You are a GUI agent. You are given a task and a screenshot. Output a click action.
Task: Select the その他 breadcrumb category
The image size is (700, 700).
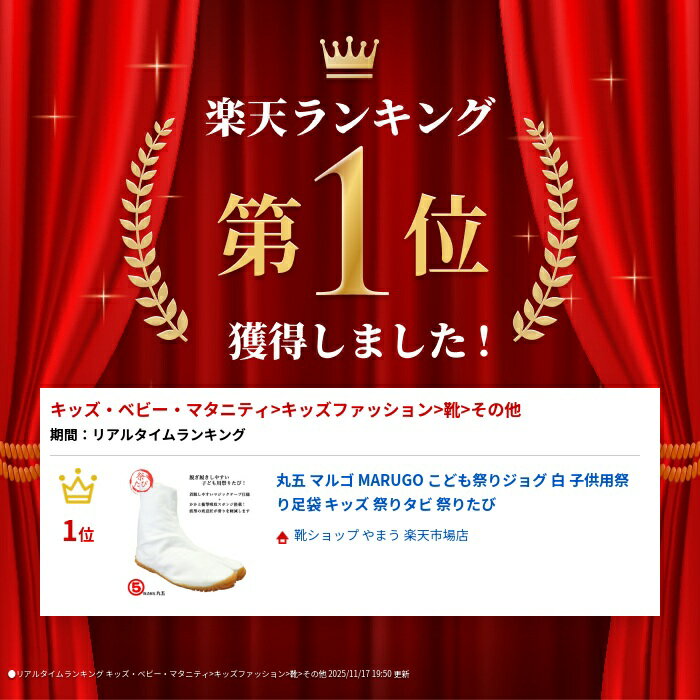[x=496, y=410]
